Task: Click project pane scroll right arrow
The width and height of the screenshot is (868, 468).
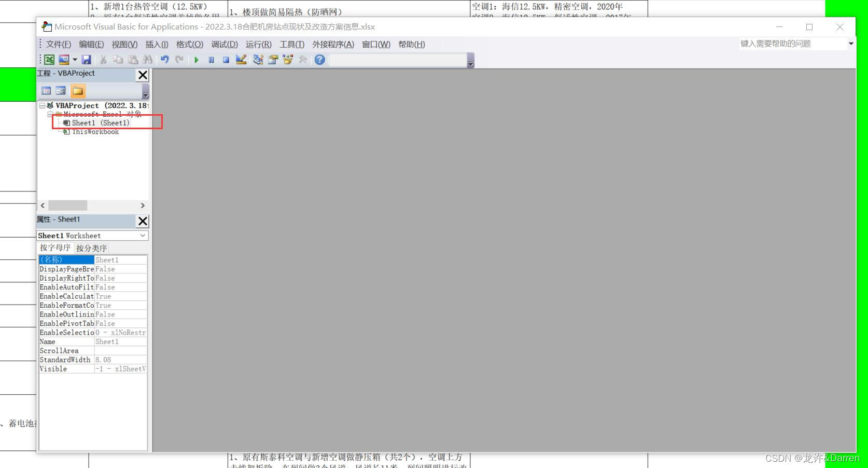Action: (x=143, y=205)
